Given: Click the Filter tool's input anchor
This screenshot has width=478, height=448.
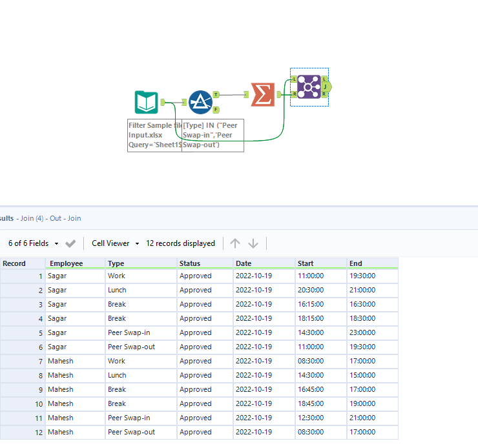Looking at the screenshot, I should (x=184, y=102).
